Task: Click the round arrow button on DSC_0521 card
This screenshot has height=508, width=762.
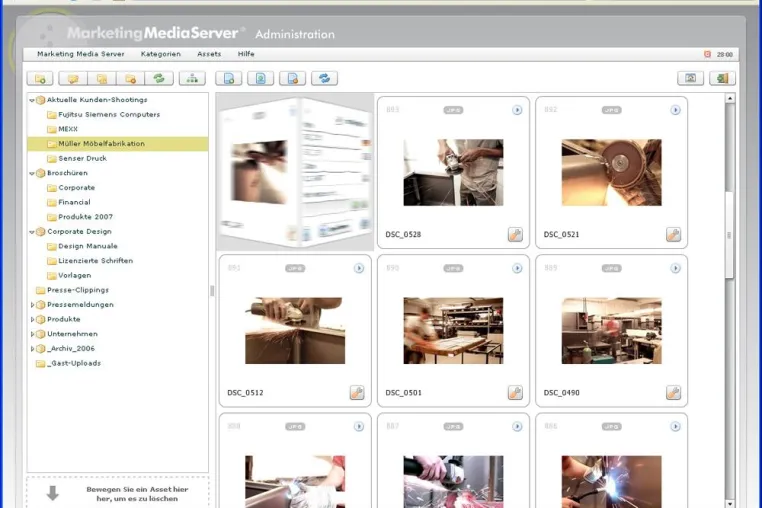Action: (x=675, y=110)
